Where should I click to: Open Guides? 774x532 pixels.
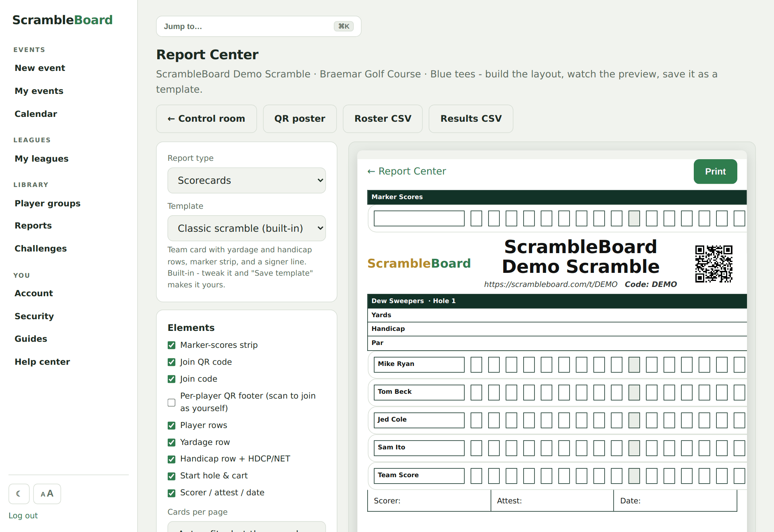31,339
